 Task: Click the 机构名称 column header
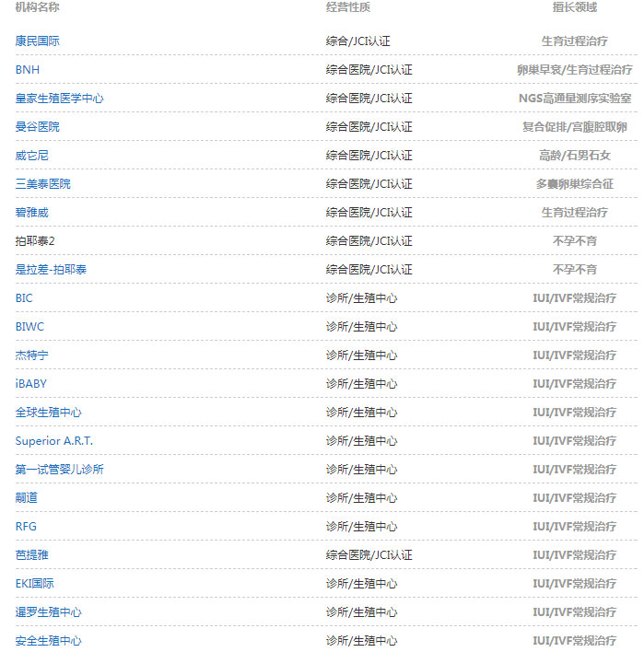pos(37,7)
